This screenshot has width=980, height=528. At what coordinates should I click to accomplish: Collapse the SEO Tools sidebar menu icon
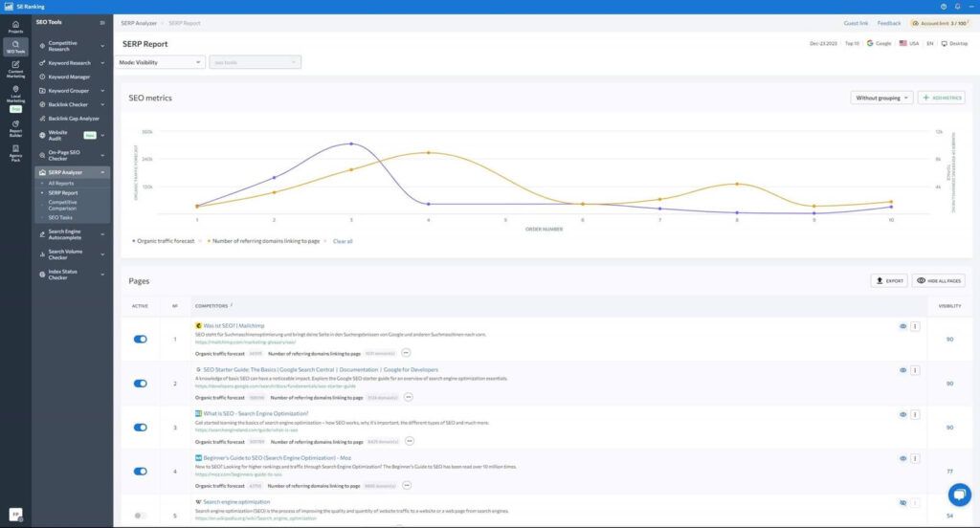click(x=102, y=23)
